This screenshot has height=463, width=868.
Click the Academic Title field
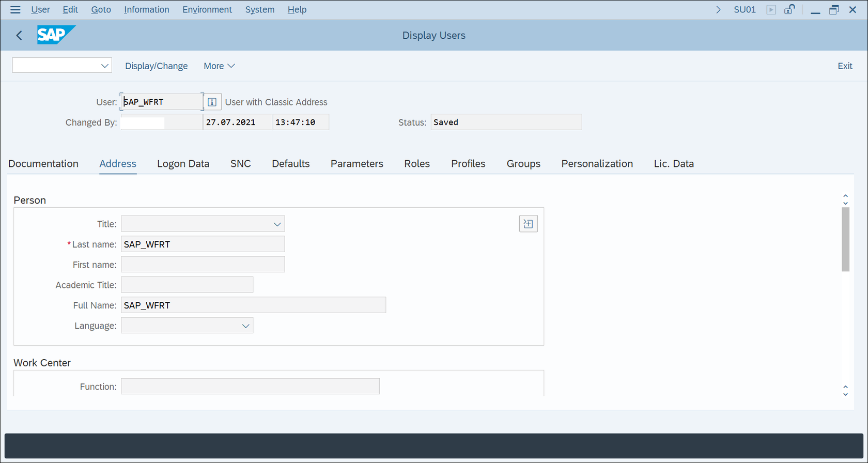pyautogui.click(x=187, y=285)
